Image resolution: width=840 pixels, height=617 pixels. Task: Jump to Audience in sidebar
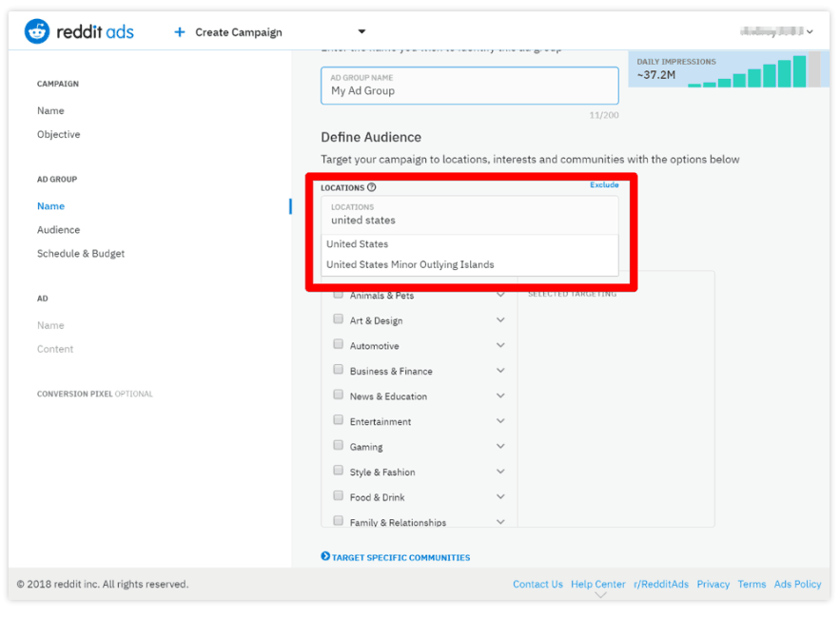tap(58, 230)
